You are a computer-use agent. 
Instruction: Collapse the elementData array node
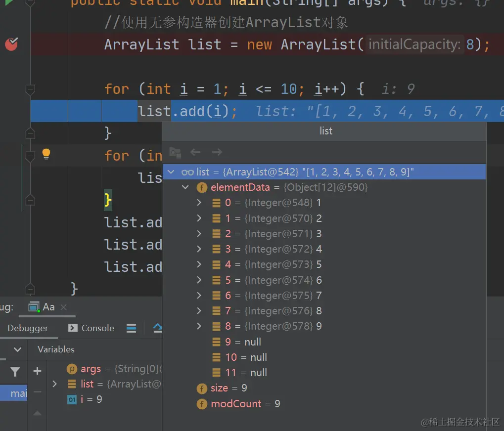tap(185, 187)
